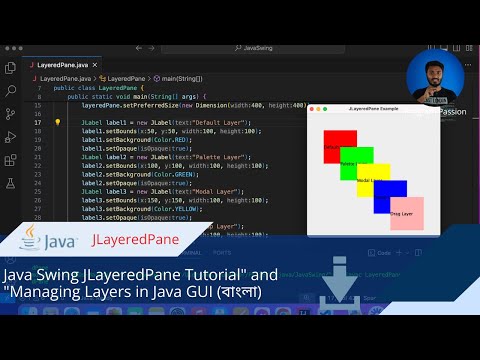Open the Explorer view in activity bar
This screenshot has height=360, width=480.
coord(10,68)
